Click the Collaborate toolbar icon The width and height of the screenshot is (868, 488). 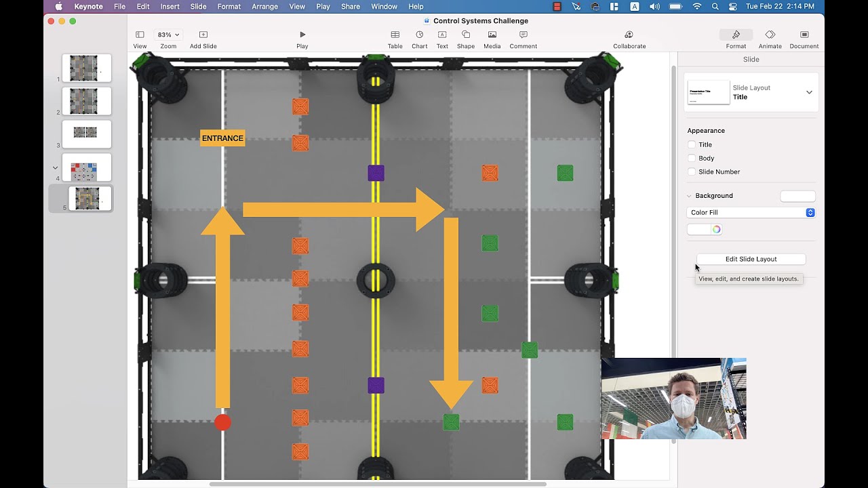[x=629, y=35]
